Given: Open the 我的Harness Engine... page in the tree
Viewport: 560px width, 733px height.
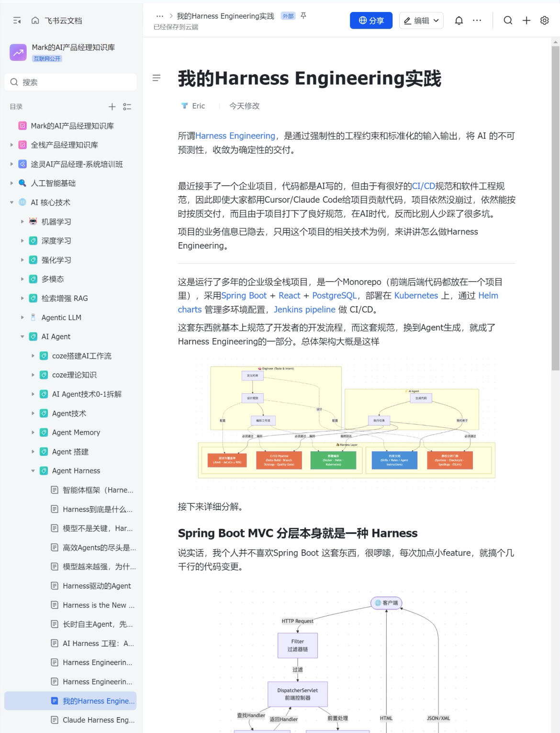Looking at the screenshot, I should tap(70, 700).
